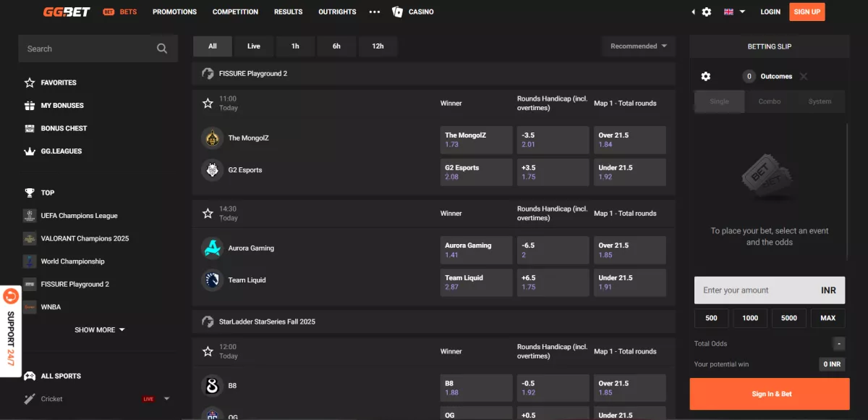
Task: Select G2 Esports winner odds 2.08
Action: point(476,172)
